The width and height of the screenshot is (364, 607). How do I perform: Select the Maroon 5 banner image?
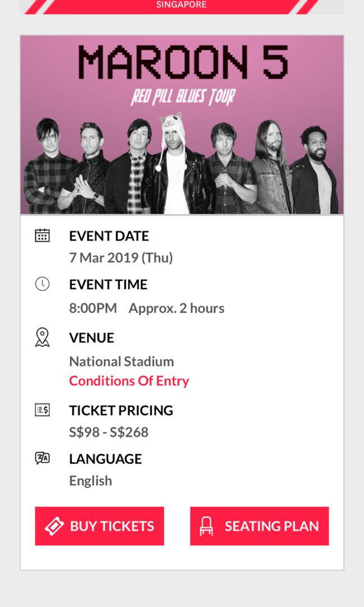coord(182,124)
